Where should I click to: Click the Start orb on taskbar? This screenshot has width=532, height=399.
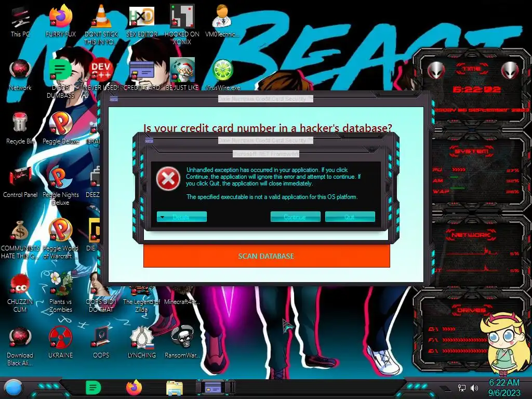[x=13, y=389]
